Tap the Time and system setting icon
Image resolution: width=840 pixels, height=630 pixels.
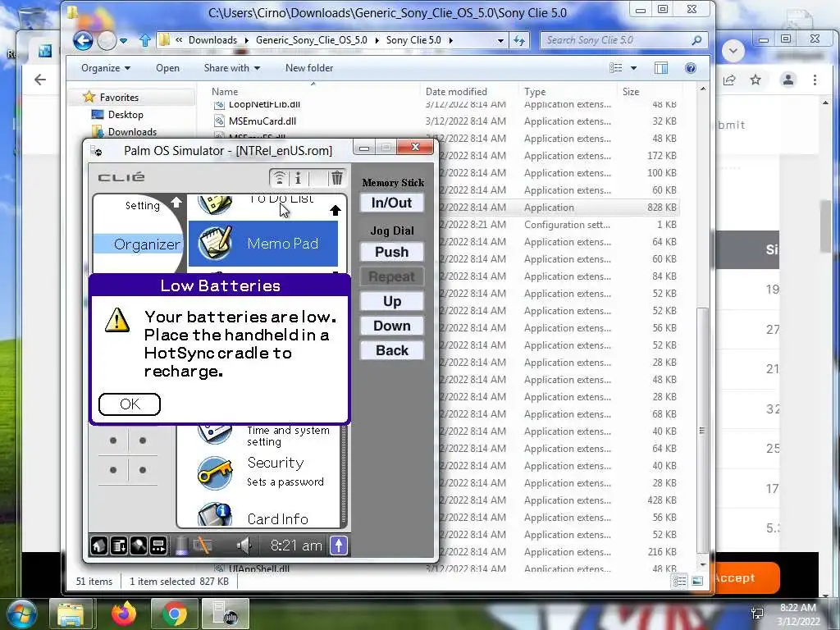215,434
